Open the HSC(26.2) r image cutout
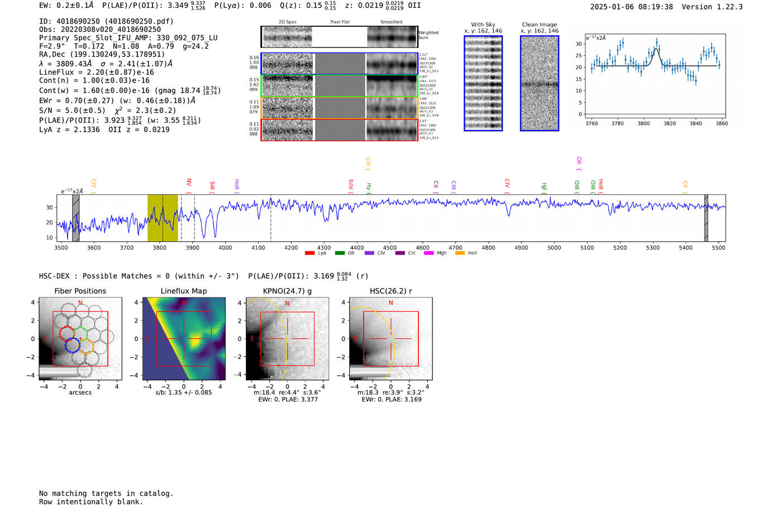The height and width of the screenshot is (532, 782). click(390, 339)
